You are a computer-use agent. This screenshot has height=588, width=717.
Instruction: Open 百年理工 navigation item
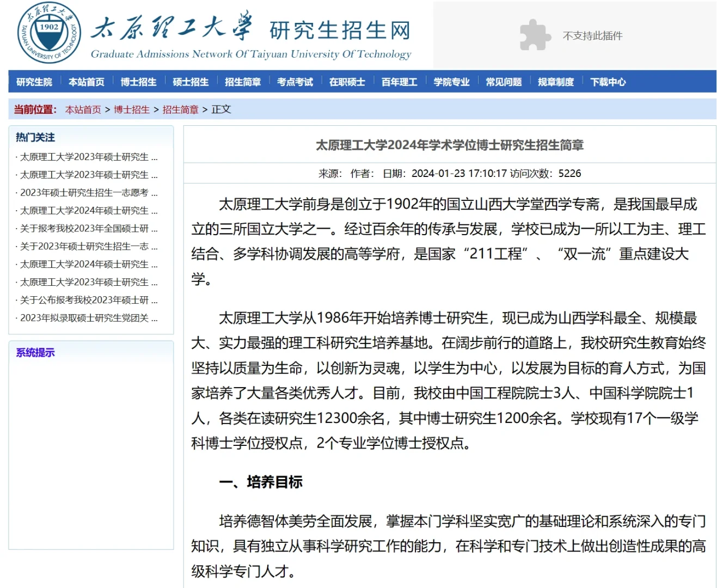400,82
